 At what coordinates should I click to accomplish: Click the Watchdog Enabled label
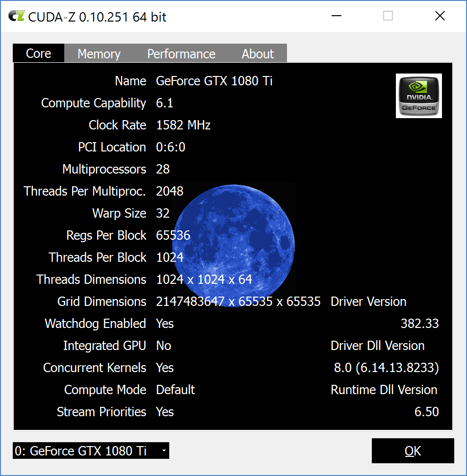coord(95,324)
